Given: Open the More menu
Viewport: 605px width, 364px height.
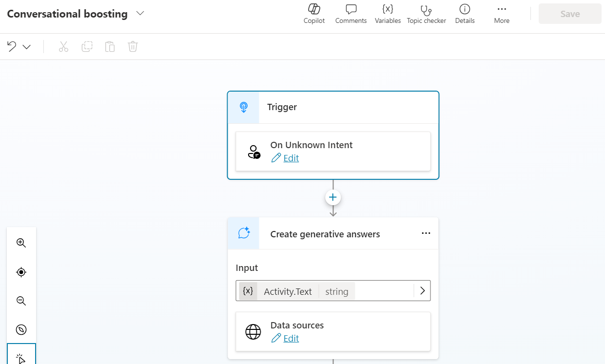Looking at the screenshot, I should (501, 14).
